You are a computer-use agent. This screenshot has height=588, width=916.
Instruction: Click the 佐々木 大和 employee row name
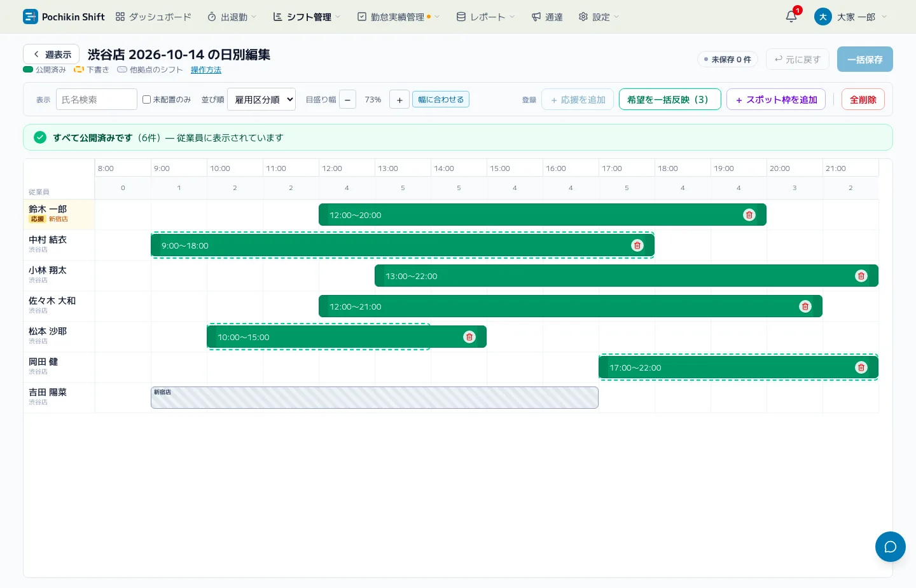pyautogui.click(x=52, y=301)
